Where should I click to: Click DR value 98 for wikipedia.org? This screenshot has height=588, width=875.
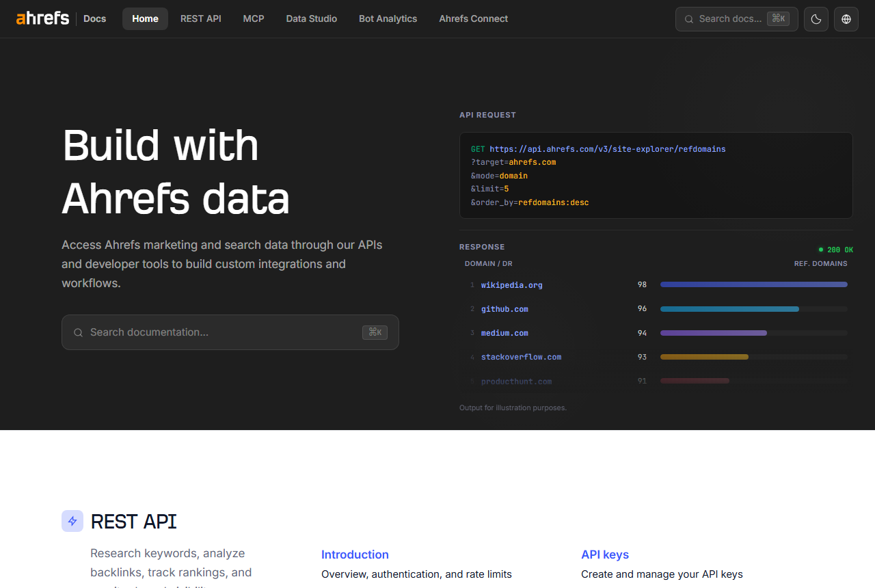click(642, 284)
